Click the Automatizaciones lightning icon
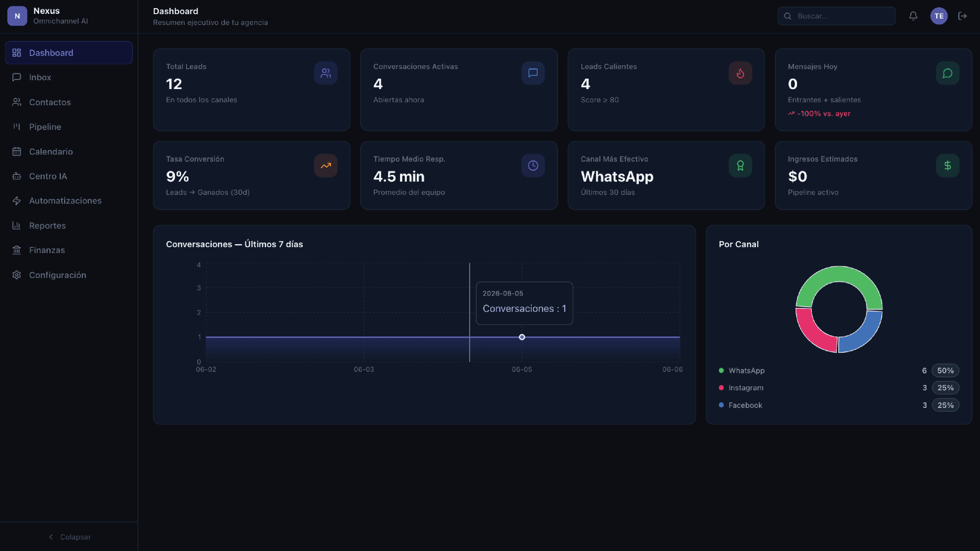 click(16, 200)
